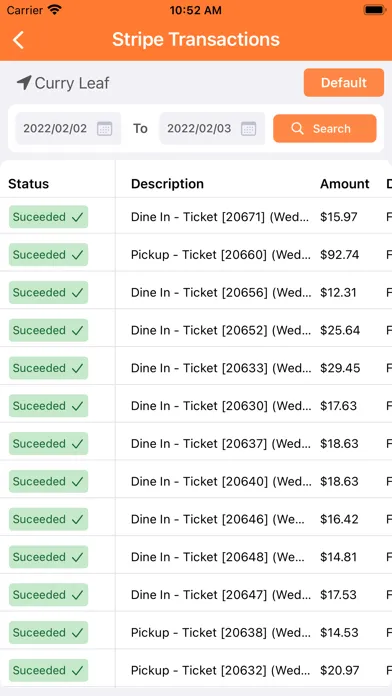Open calendar icon for end date 2022/02/03
This screenshot has height=696, width=392.
click(249, 129)
